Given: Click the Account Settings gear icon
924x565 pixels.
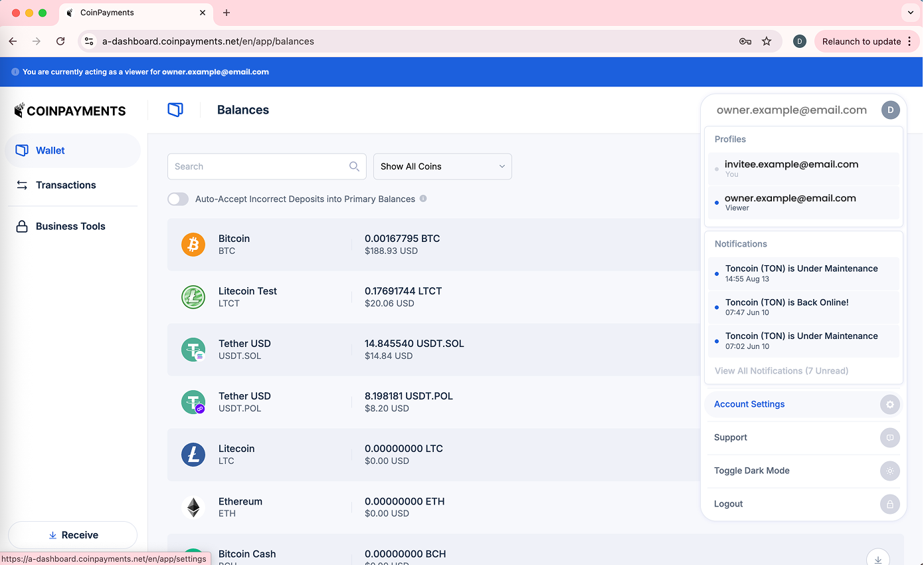Looking at the screenshot, I should (x=889, y=404).
